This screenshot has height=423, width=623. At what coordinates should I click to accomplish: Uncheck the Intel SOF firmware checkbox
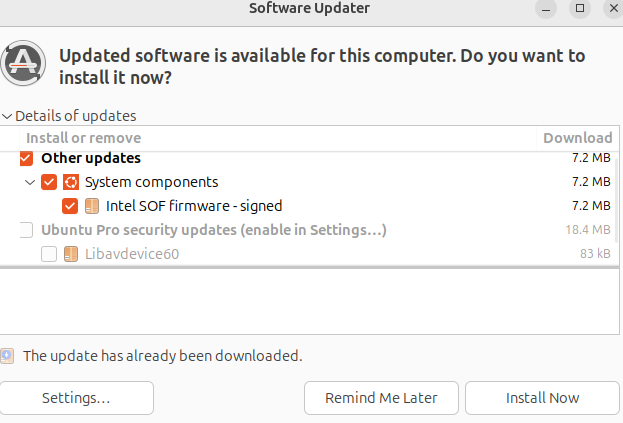click(70, 206)
